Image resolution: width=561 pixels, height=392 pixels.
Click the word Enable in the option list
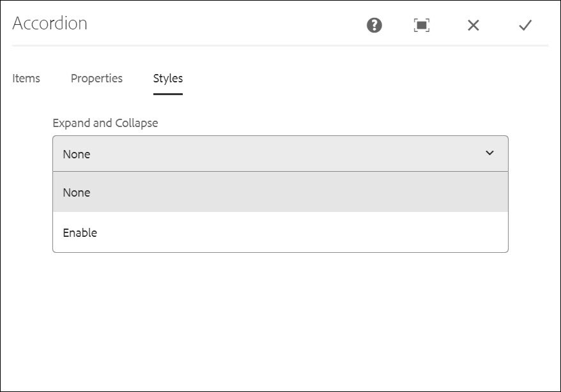click(x=80, y=232)
